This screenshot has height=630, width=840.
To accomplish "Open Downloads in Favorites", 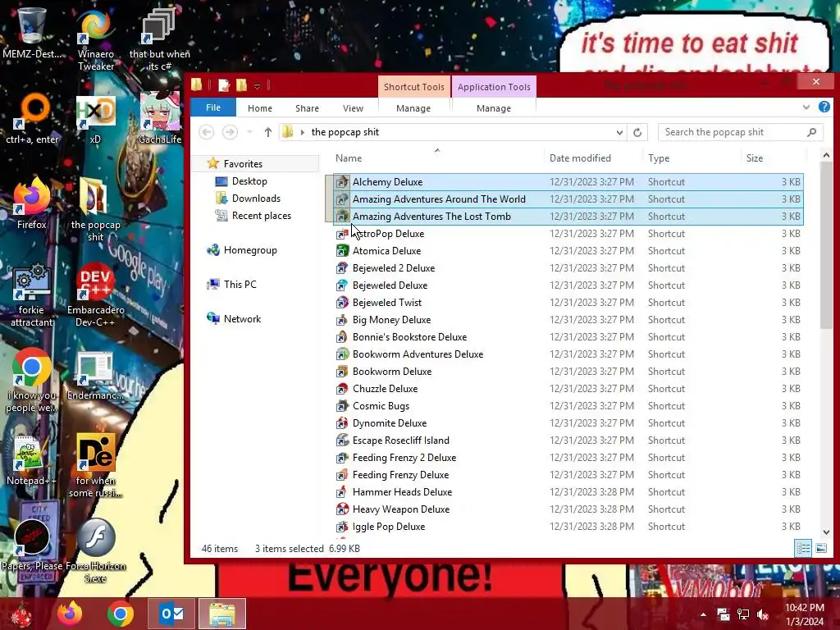I will (x=256, y=199).
